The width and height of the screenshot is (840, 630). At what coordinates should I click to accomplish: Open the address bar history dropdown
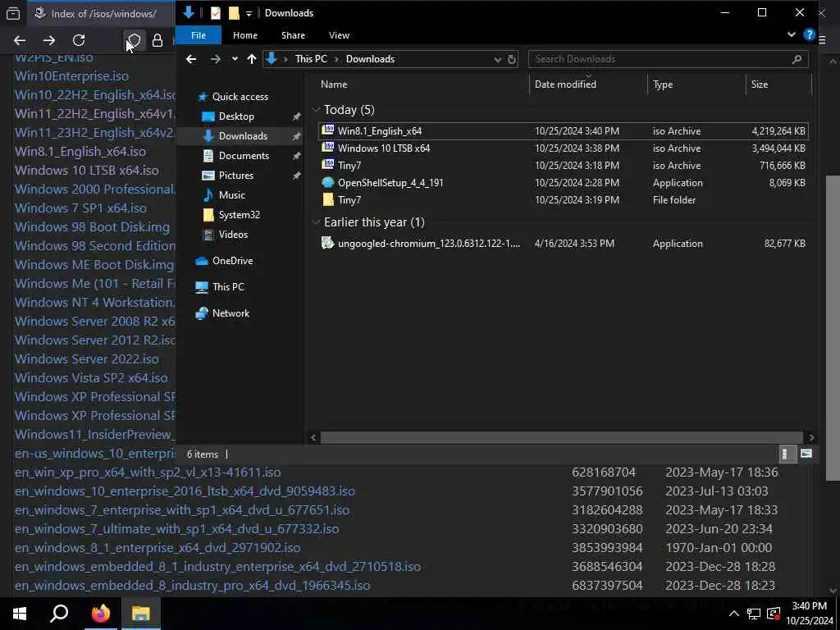497,59
